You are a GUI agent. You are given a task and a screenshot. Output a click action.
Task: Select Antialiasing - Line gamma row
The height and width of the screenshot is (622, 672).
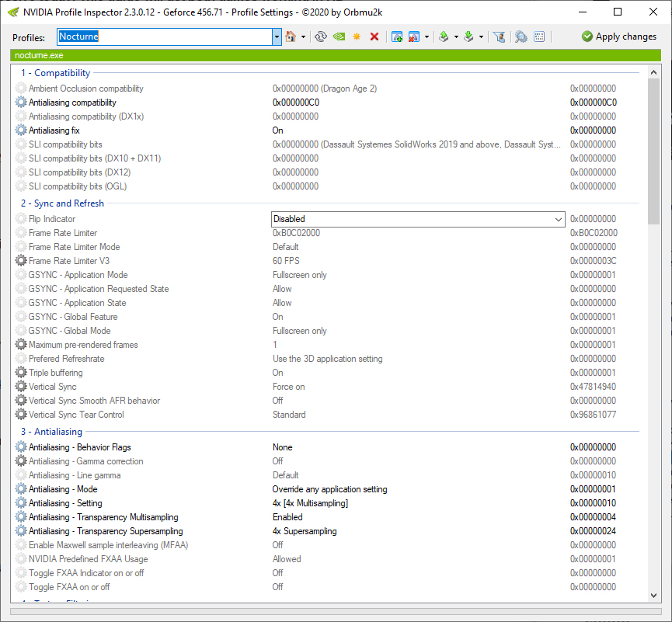328,475
